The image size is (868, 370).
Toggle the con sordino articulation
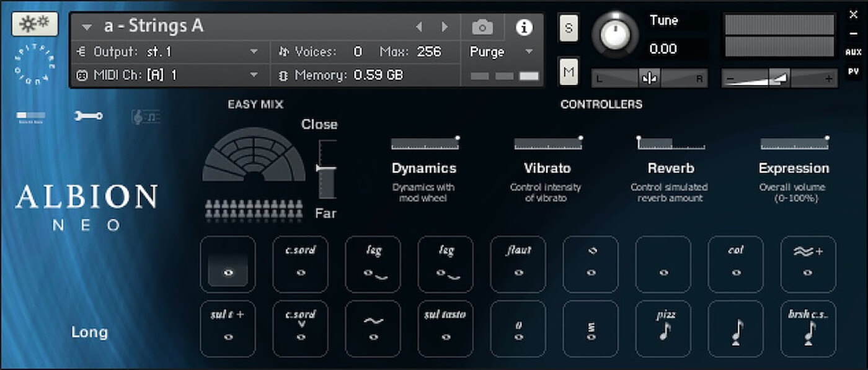301,264
